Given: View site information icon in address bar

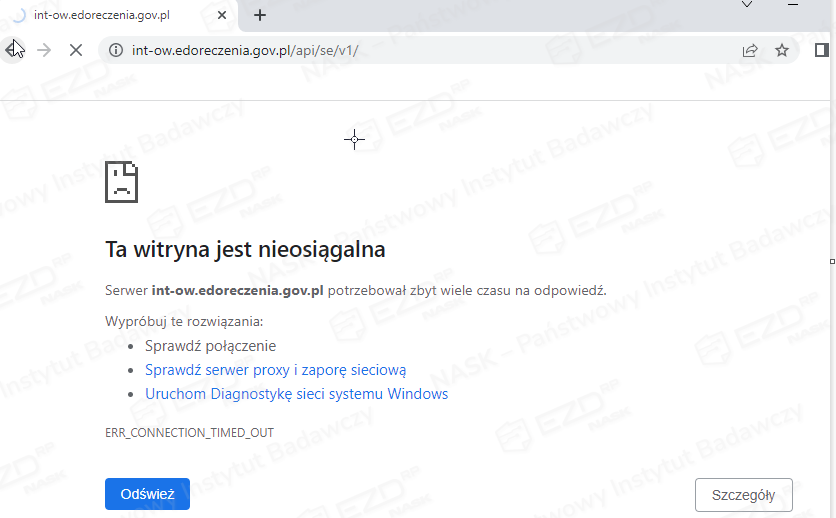Looking at the screenshot, I should pyautogui.click(x=115, y=50).
